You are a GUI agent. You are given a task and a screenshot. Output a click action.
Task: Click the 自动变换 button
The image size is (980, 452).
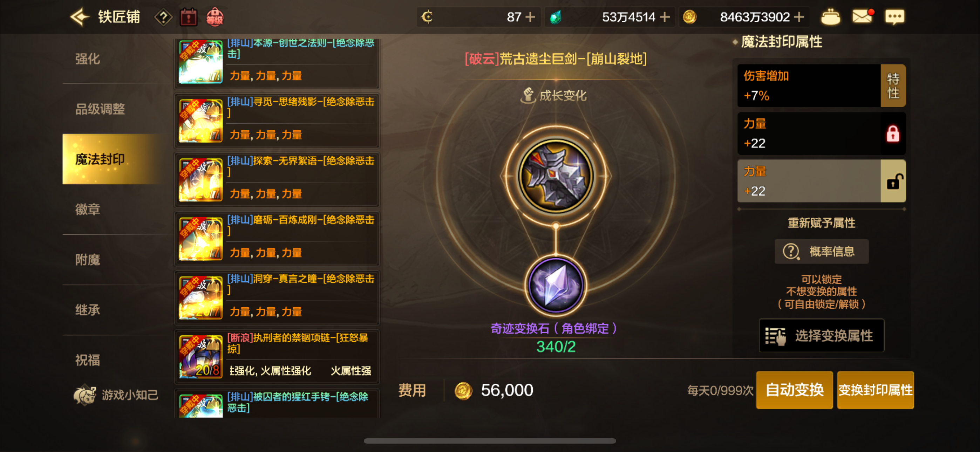[x=794, y=390]
